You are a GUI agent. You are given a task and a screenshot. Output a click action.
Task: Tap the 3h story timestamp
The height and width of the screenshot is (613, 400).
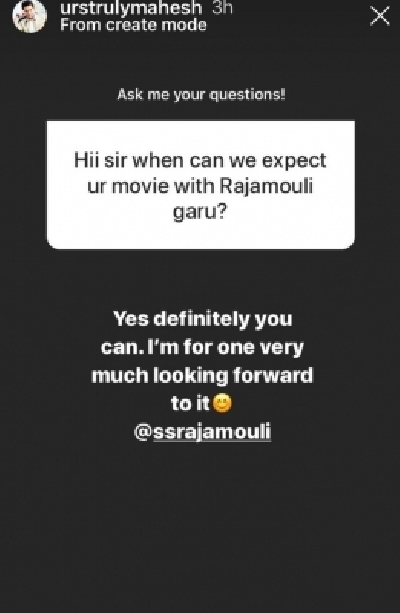pyautogui.click(x=222, y=8)
